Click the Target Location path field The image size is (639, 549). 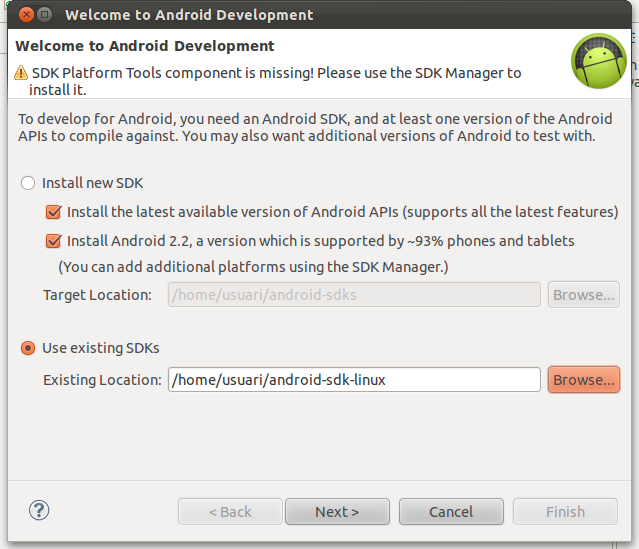pyautogui.click(x=354, y=295)
